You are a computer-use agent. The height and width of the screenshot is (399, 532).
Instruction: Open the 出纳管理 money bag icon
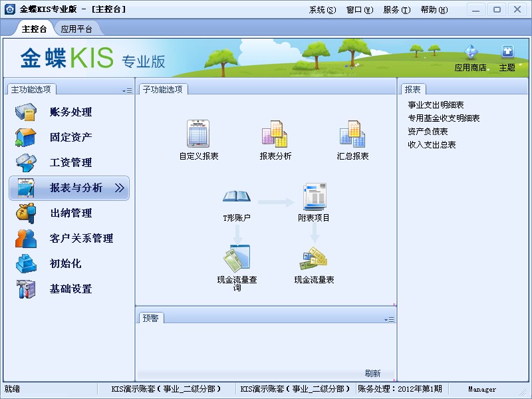(26, 213)
